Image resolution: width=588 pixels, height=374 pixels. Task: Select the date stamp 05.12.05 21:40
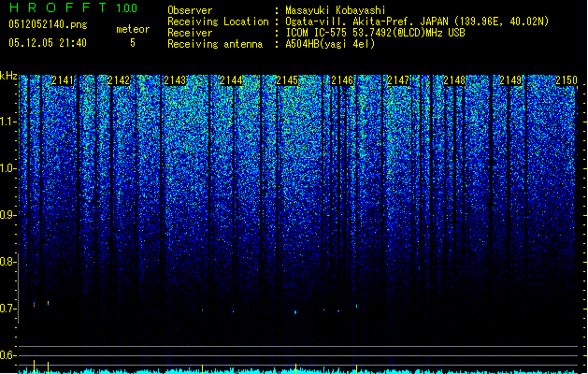[48, 43]
